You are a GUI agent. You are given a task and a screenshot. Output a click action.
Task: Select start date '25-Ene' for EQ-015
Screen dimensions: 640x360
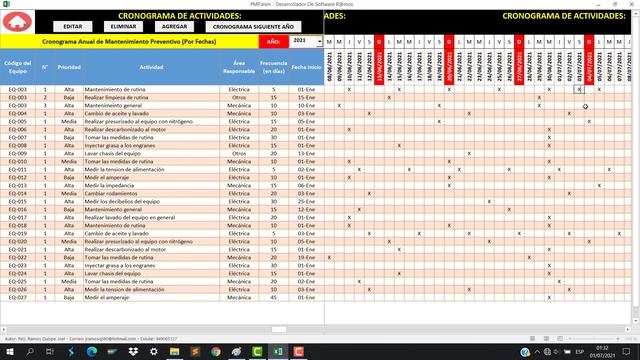click(x=306, y=202)
